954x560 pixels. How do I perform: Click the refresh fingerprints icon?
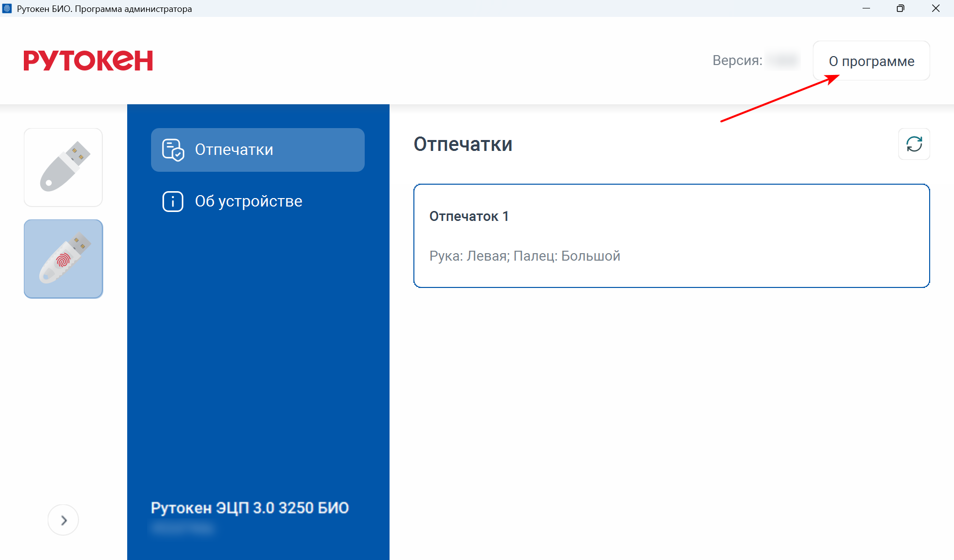[x=914, y=144]
